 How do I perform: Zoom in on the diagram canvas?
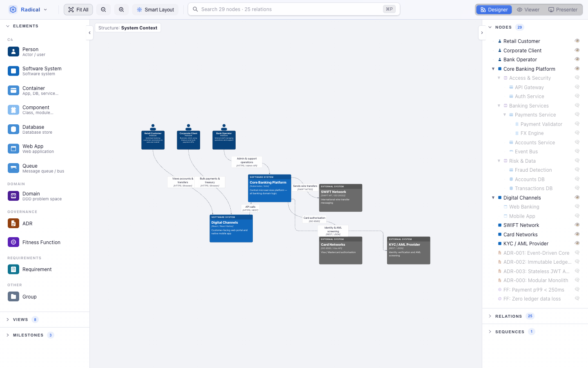[x=122, y=9]
